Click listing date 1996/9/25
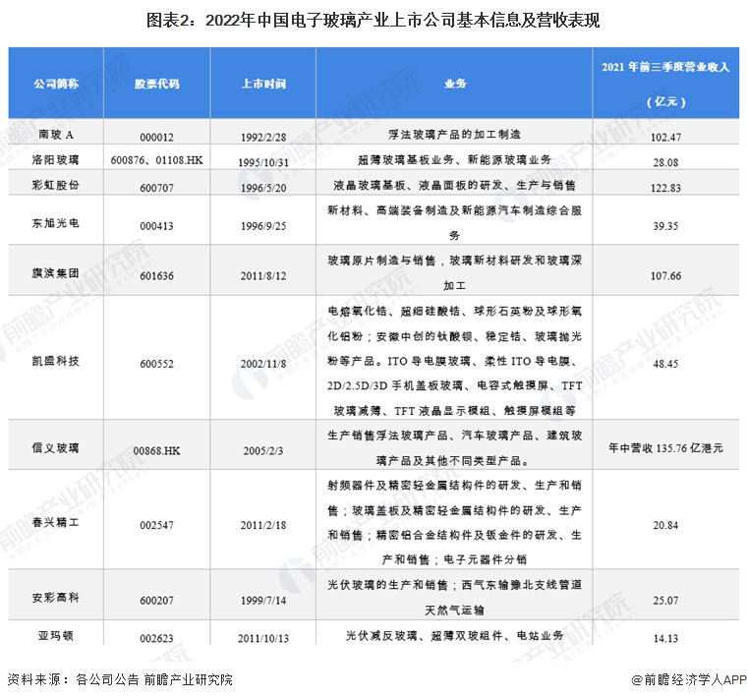 tap(263, 226)
